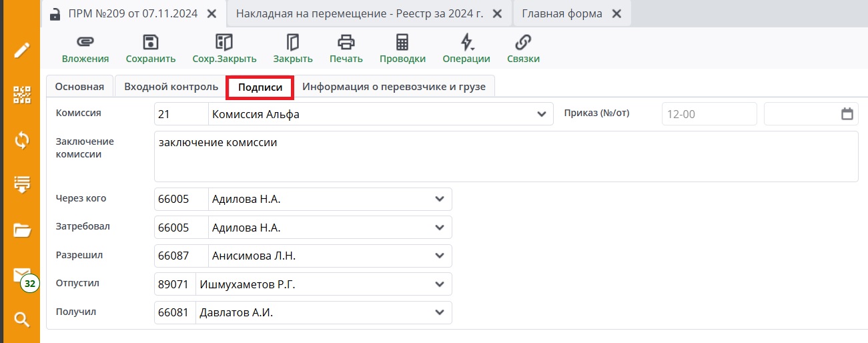
Task: Expand the Отпустил Ишмухаметов Р.Г. dropdown
Action: click(x=439, y=284)
